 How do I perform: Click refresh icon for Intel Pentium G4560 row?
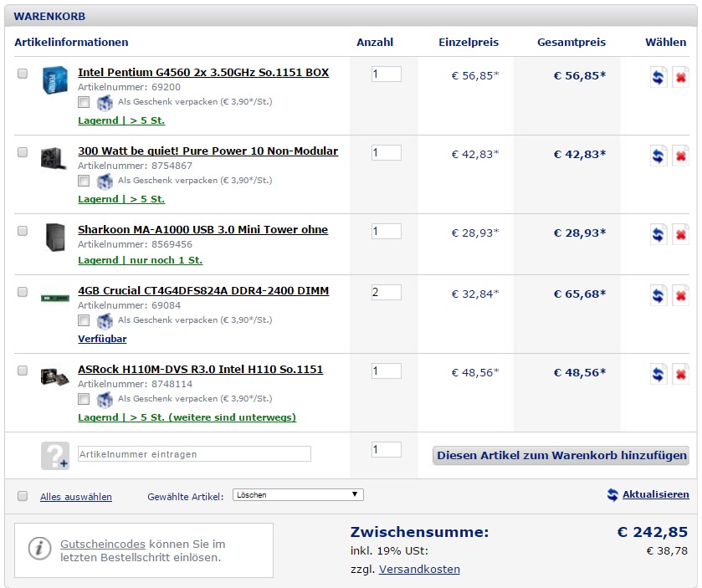658,78
